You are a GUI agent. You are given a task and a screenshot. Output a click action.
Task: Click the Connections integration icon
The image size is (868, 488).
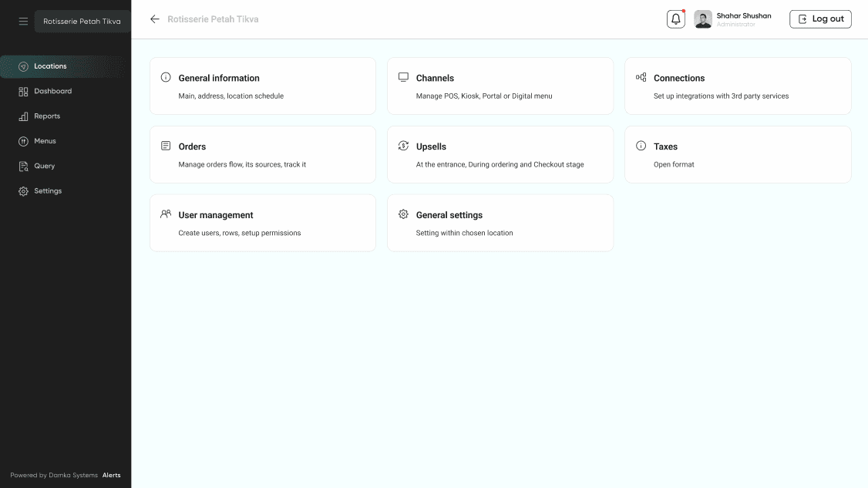[x=641, y=77]
